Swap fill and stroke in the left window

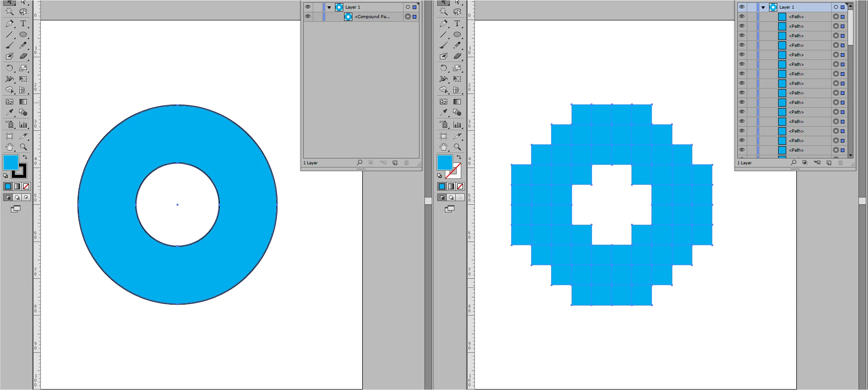25,157
